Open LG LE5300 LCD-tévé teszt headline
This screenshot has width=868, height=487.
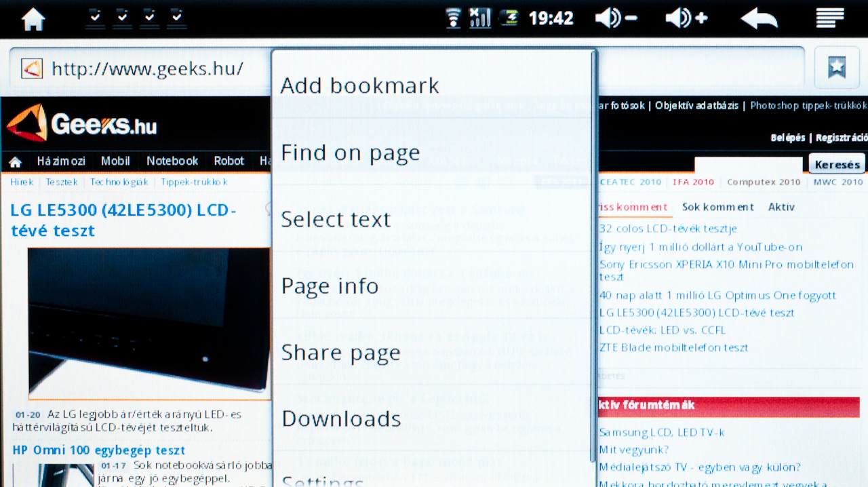(x=123, y=220)
